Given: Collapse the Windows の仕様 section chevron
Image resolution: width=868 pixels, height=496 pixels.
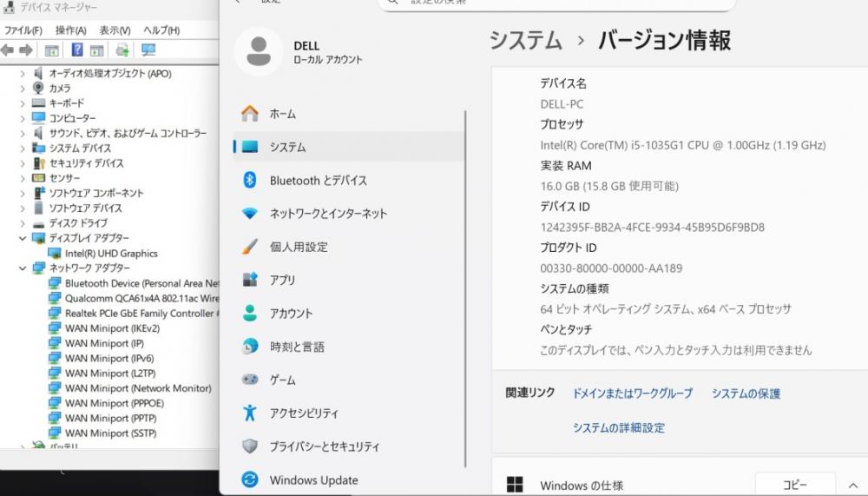Looking at the screenshot, I should click(853, 486).
